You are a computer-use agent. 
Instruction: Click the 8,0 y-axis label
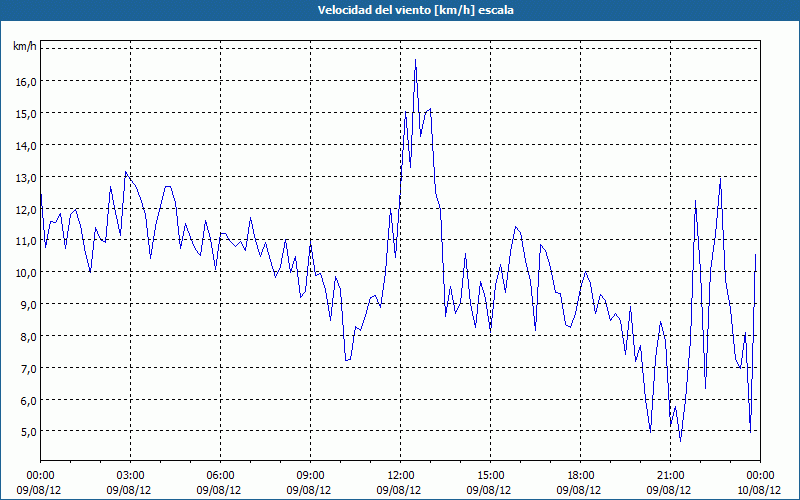[x=28, y=337]
